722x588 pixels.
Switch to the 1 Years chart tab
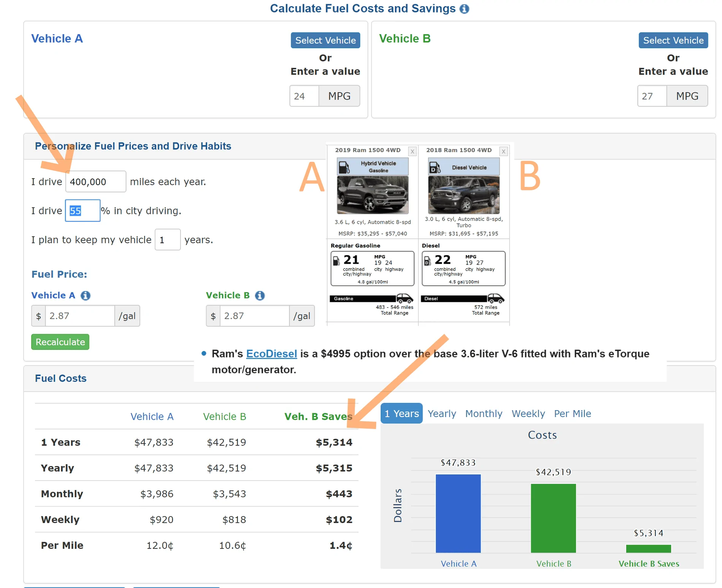point(402,413)
